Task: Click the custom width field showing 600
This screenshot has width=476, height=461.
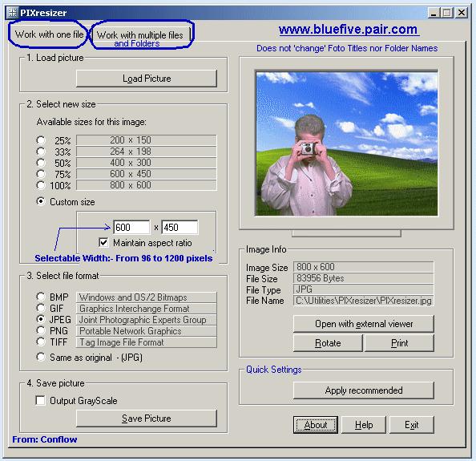Action: click(131, 227)
